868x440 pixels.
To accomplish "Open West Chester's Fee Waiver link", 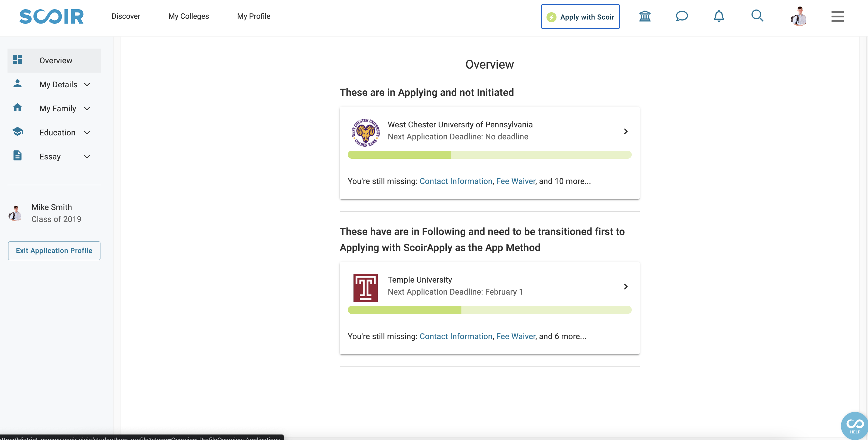I will [515, 181].
